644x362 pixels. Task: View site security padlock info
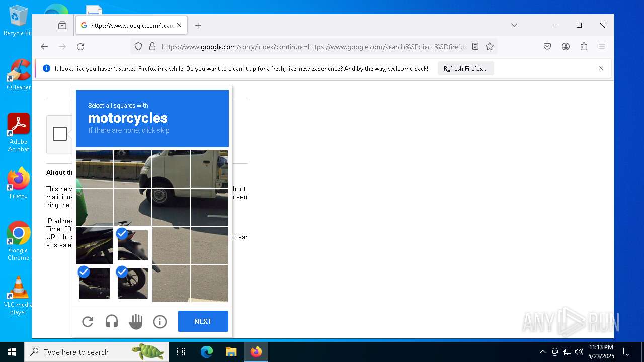(x=152, y=47)
